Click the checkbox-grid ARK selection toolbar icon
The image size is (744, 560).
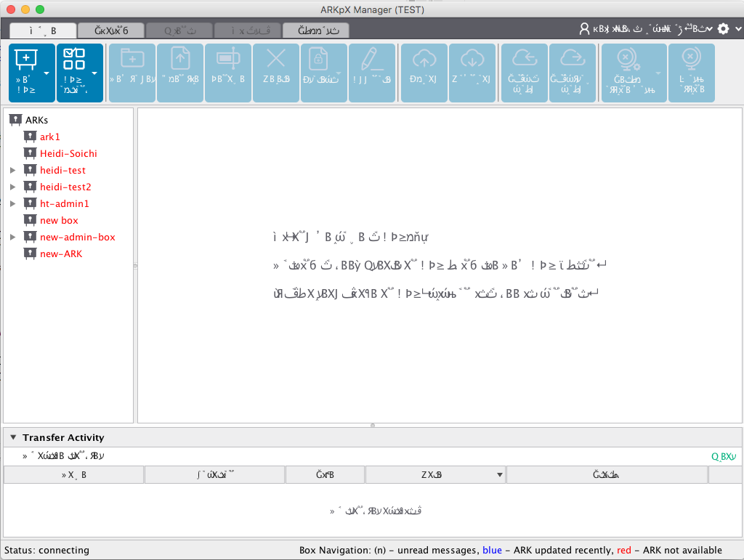coord(74,60)
